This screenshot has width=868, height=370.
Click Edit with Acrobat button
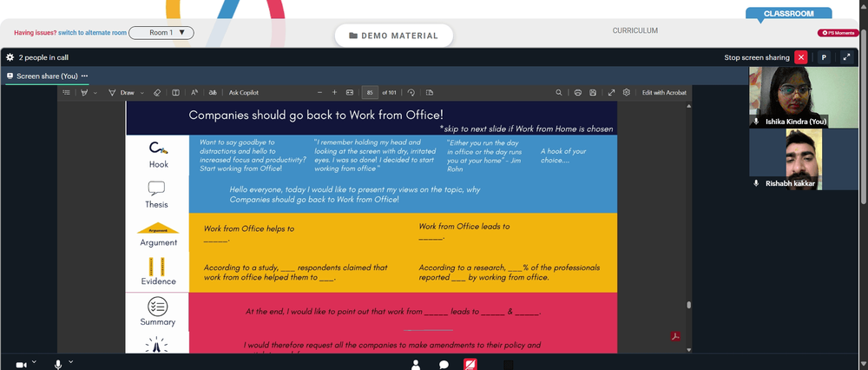click(664, 92)
